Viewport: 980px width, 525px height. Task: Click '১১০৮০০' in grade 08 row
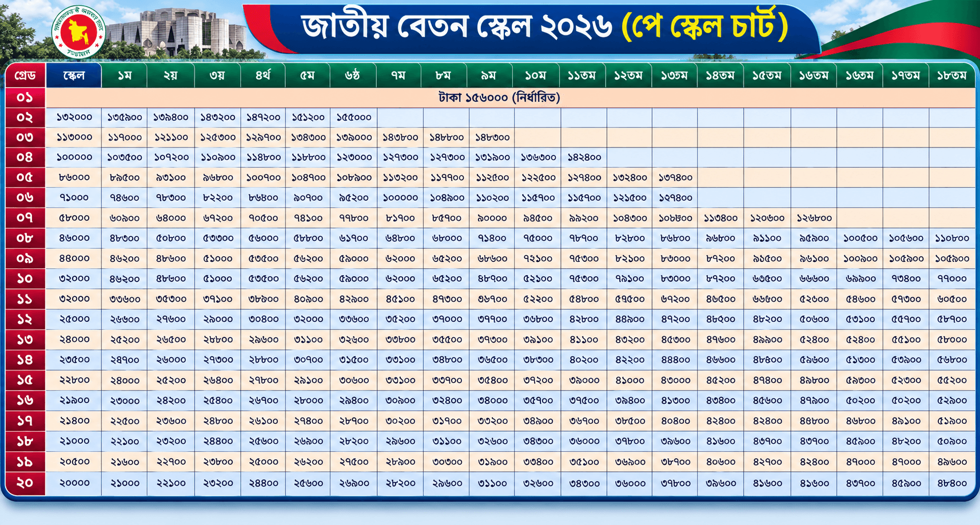(x=952, y=238)
